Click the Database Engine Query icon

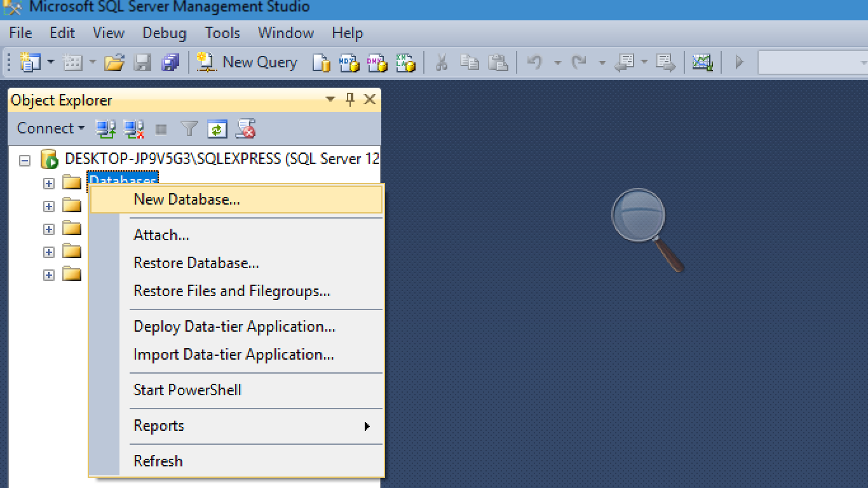pyautogui.click(x=322, y=62)
